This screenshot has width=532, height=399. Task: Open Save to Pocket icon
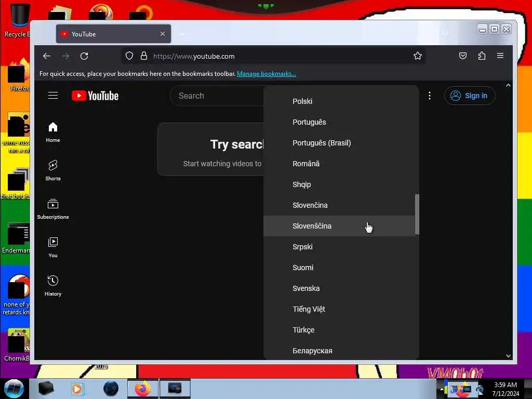point(463,56)
